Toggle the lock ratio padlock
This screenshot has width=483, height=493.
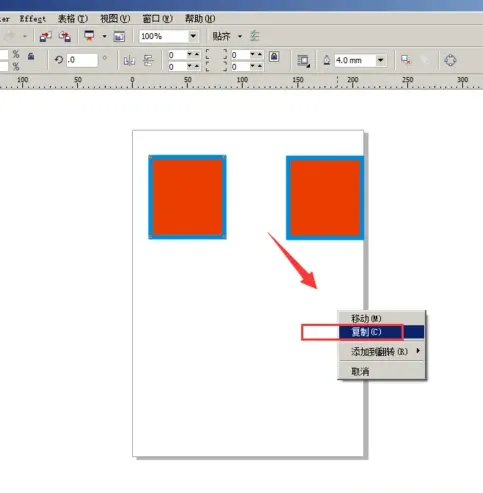[31, 56]
